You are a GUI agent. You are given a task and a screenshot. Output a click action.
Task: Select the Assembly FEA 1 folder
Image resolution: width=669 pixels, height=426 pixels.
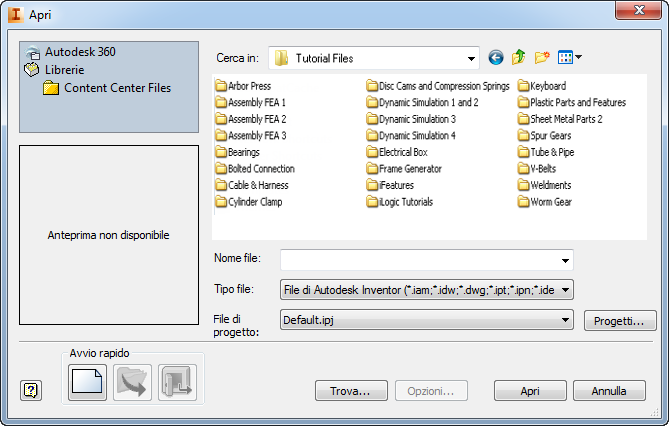point(251,102)
